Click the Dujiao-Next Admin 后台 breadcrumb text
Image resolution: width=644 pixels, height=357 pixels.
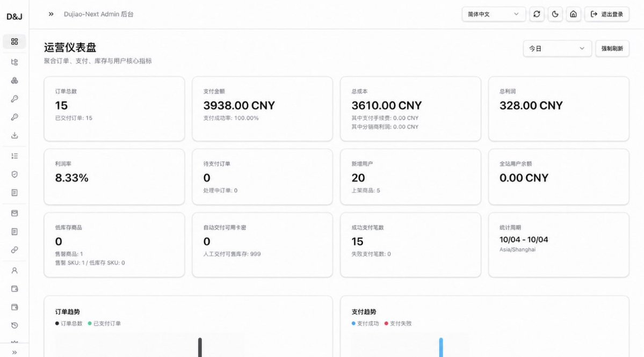point(99,14)
